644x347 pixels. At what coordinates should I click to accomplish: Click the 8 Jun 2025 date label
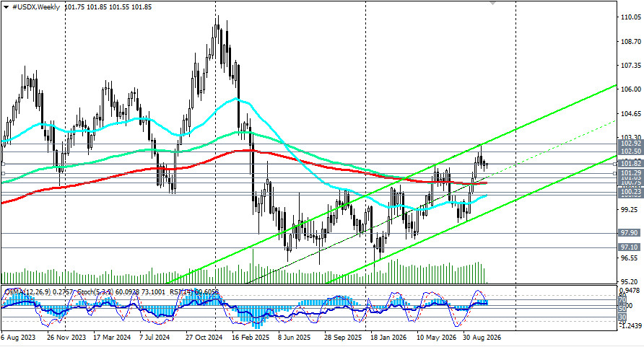[295, 338]
